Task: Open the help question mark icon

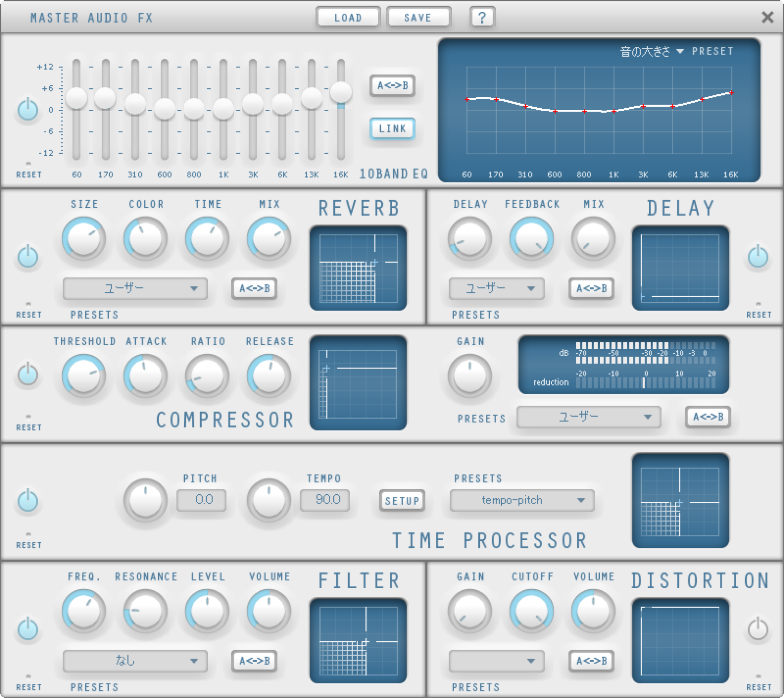Action: coord(482,17)
